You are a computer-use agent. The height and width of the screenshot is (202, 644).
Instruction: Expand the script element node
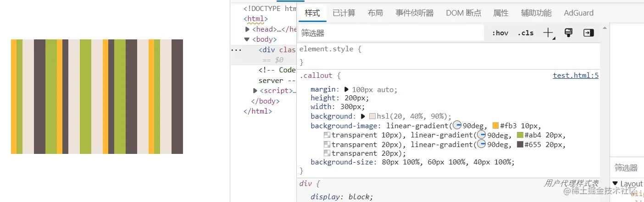(255, 91)
